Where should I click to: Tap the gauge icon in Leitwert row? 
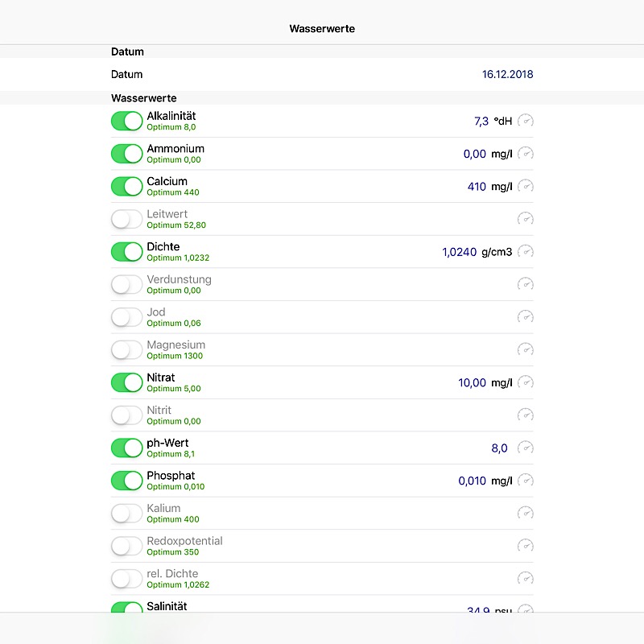[x=526, y=219]
